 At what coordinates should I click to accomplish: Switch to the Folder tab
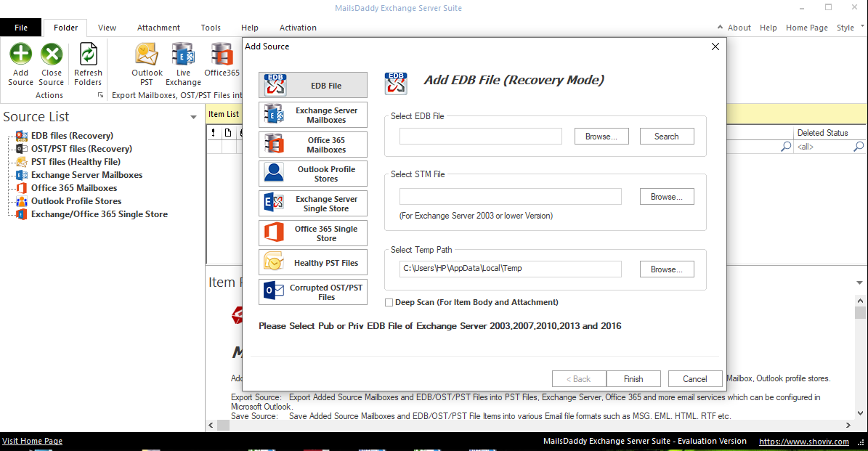(x=65, y=28)
